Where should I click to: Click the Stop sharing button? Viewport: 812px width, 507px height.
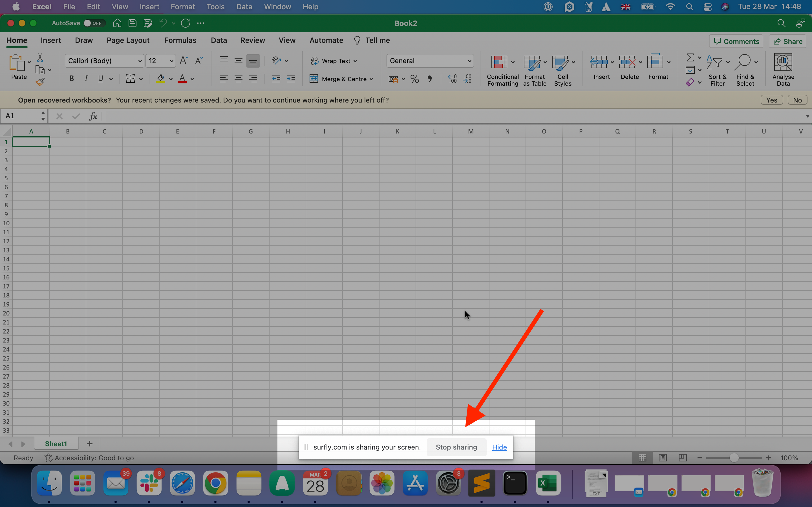coord(456,447)
